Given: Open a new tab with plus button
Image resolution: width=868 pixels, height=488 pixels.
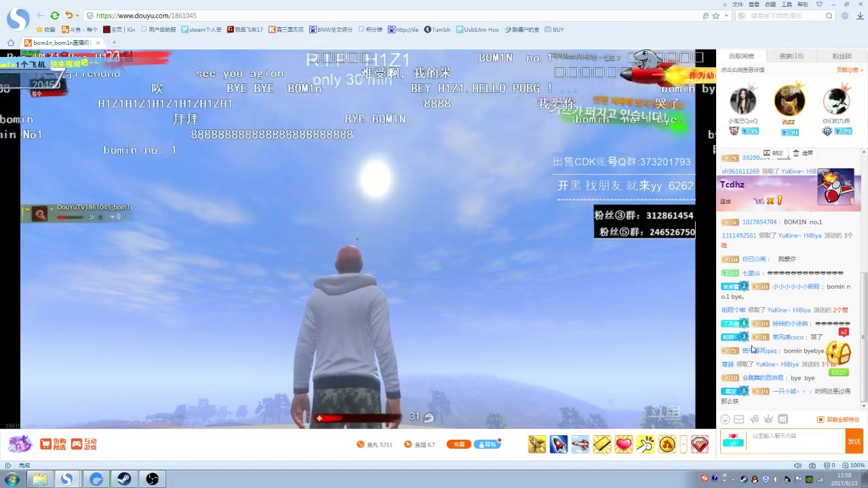Looking at the screenshot, I should pos(114,43).
